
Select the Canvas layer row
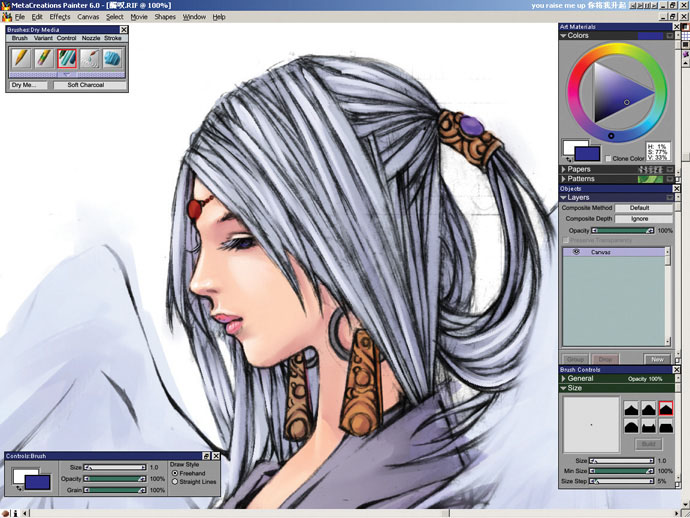tap(614, 252)
